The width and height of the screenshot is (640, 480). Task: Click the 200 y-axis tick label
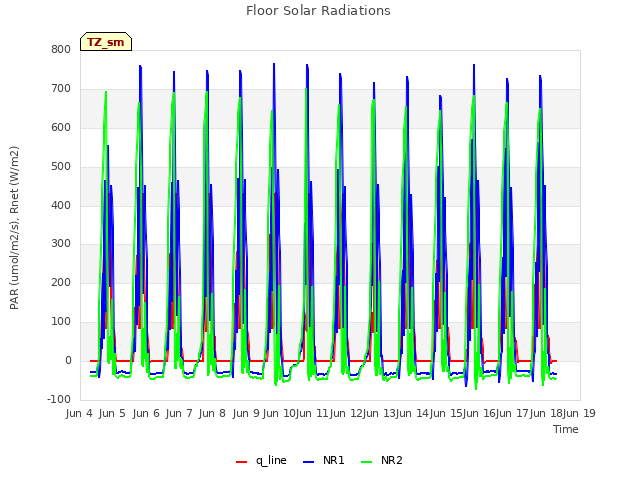pyautogui.click(x=61, y=282)
